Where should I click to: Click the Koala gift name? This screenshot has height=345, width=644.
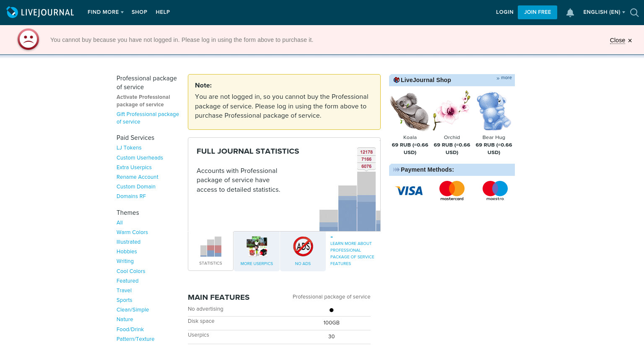[410, 137]
